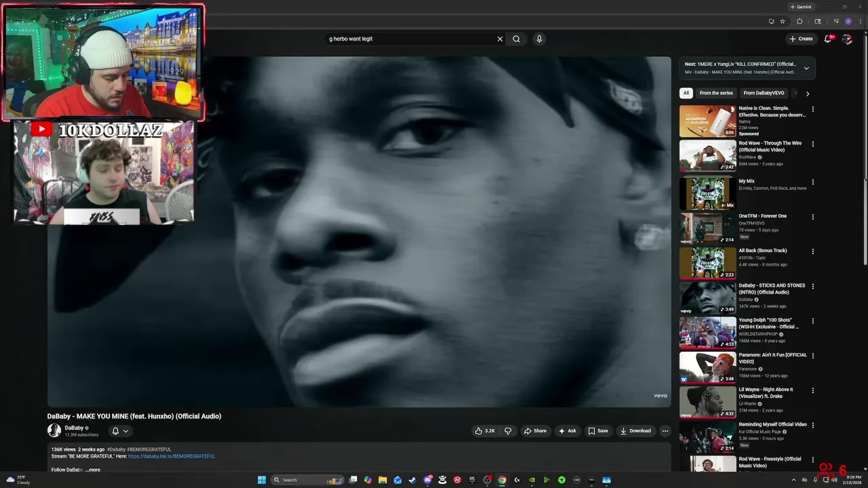Open the Chrome profile avatar 'A'

[x=848, y=22]
